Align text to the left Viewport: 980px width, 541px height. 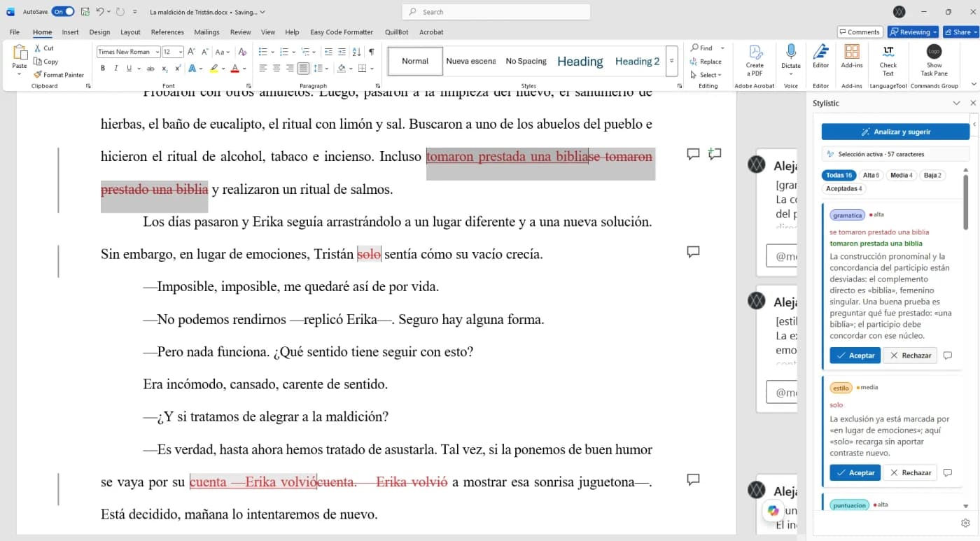(x=263, y=69)
